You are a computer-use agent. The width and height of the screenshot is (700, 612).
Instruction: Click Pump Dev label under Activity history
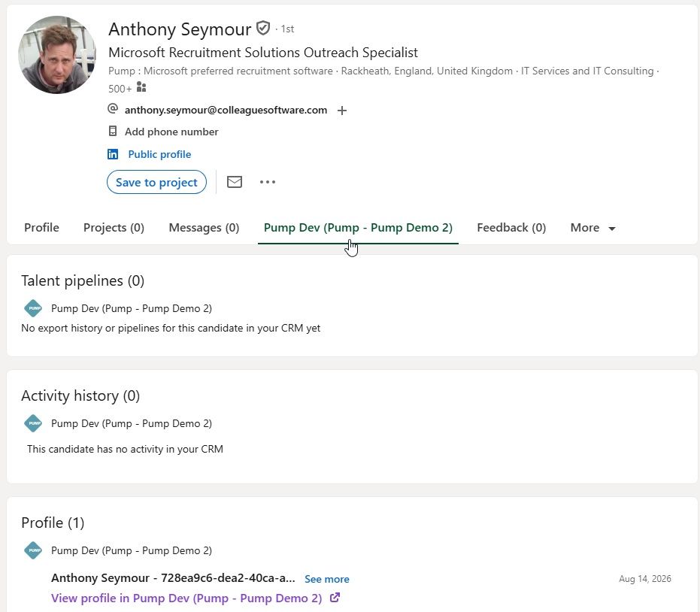(132, 423)
